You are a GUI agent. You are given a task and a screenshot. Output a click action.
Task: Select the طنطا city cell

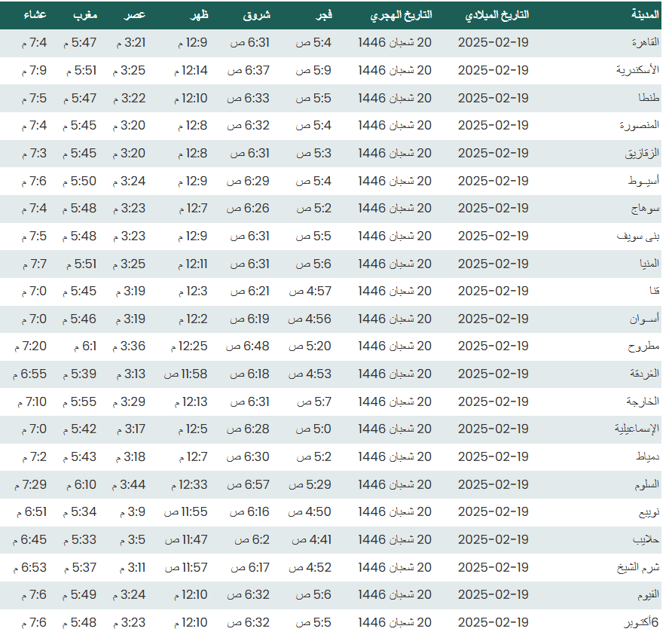(x=649, y=98)
